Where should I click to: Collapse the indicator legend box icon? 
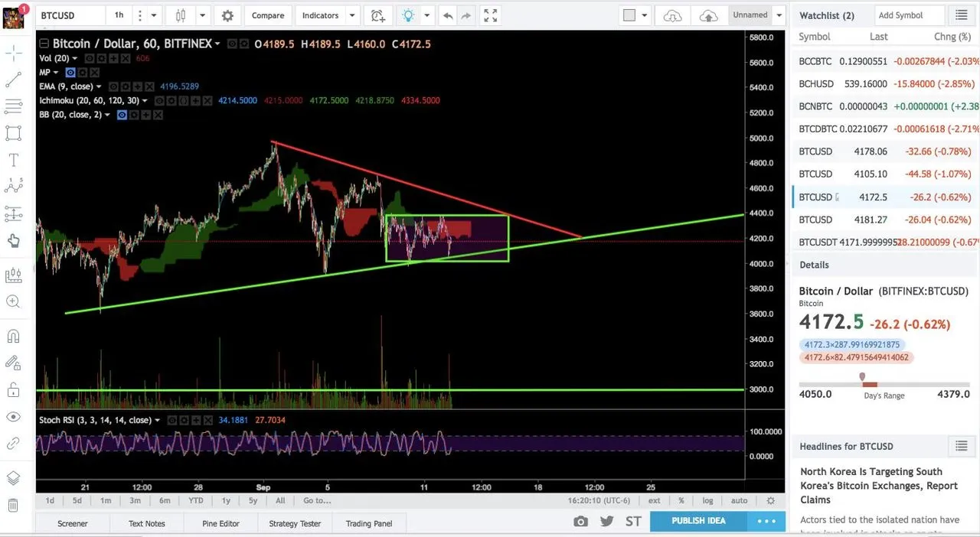(x=44, y=44)
